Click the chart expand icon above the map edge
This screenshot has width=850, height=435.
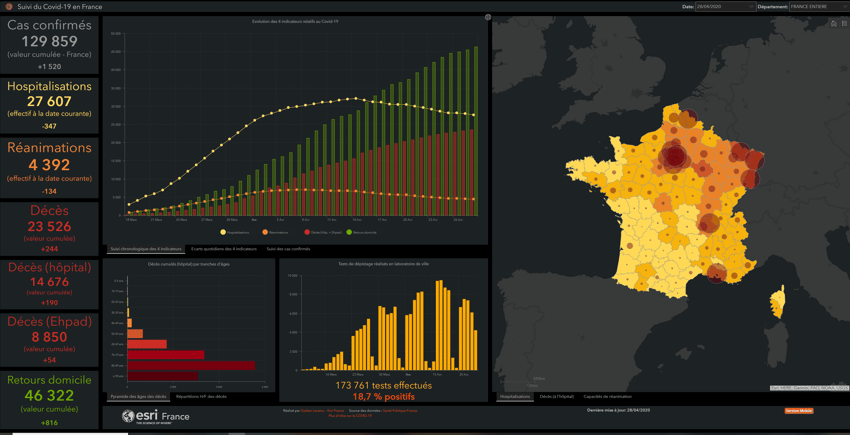pos(487,17)
